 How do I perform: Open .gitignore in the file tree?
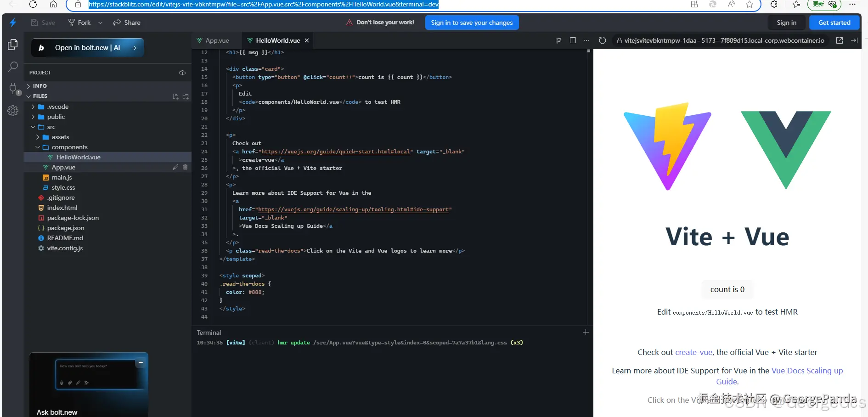coord(107,197)
